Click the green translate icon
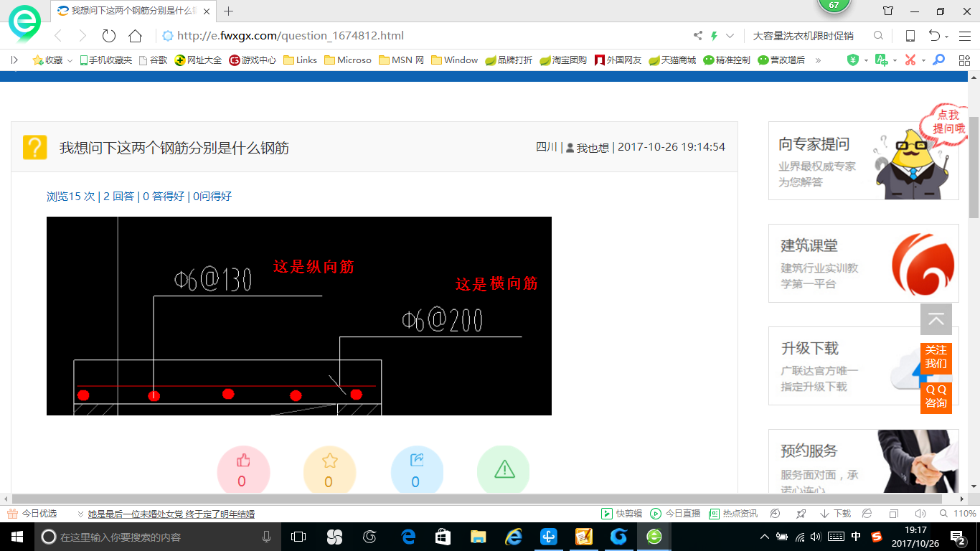Viewport: 980px width, 551px height. (882, 60)
